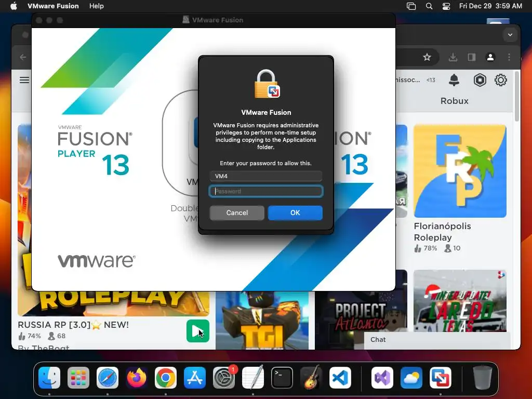The height and width of the screenshot is (399, 532).
Task: Toggle Chrome's side panel icon
Action: pos(472,57)
